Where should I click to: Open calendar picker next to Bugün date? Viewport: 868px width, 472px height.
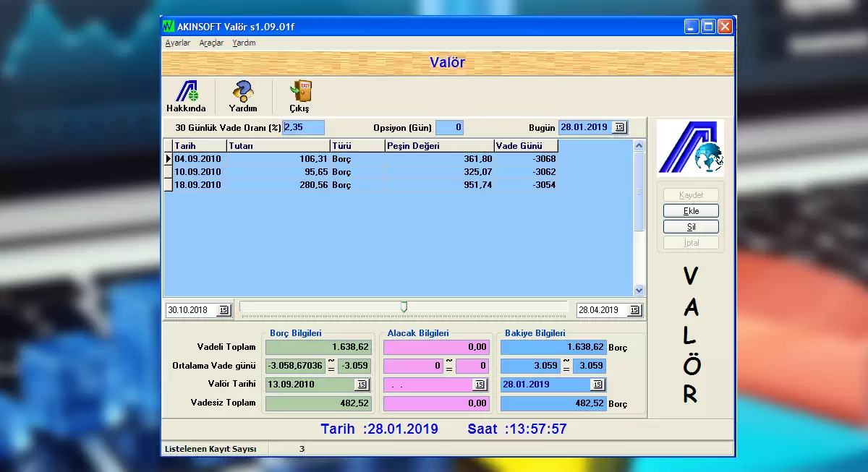click(x=619, y=128)
